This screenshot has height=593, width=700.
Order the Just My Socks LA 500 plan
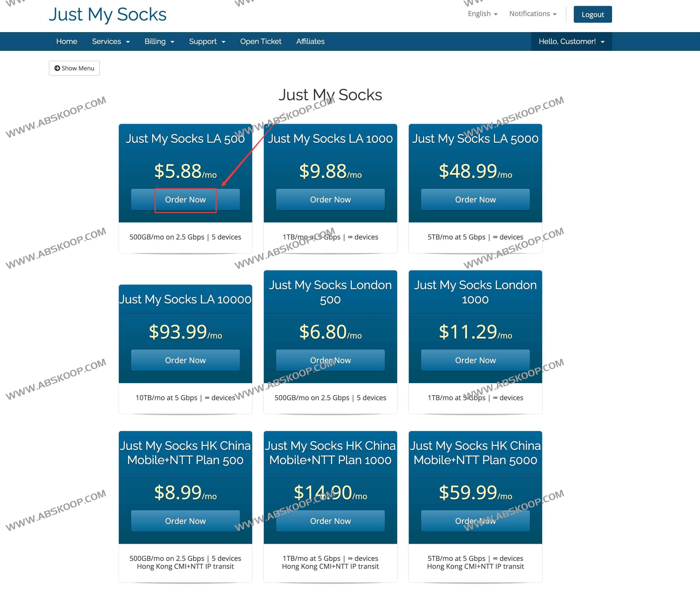tap(185, 200)
